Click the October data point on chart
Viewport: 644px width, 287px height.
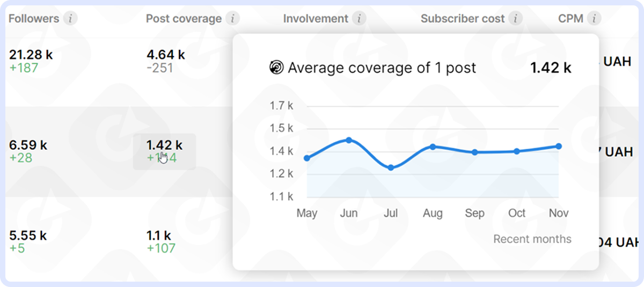coord(517,151)
